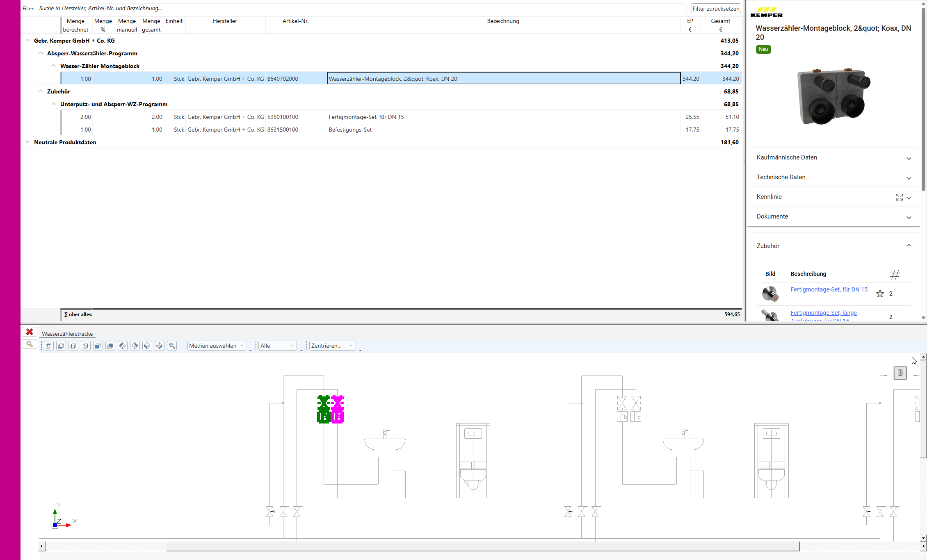This screenshot has width=927, height=560.
Task: Click the magnifier search button under the red X
Action: [30, 344]
